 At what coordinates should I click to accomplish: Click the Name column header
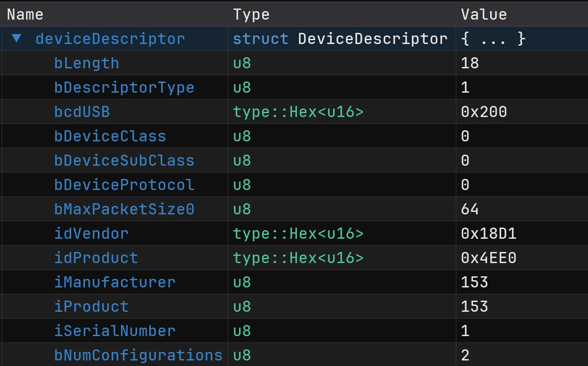tap(25, 15)
